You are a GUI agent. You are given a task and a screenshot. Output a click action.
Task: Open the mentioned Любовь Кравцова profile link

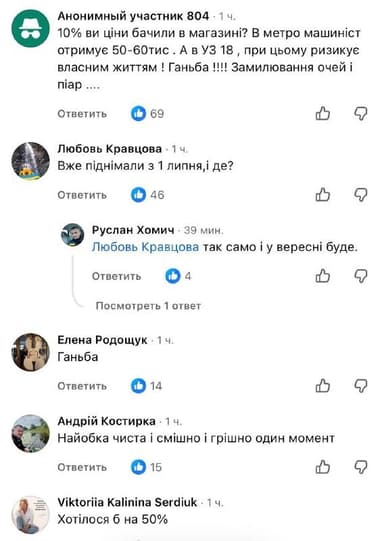click(145, 247)
